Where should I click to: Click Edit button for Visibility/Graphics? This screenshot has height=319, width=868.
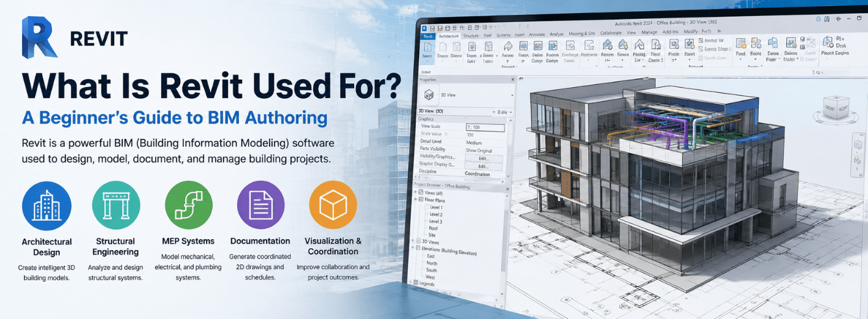[x=484, y=159]
